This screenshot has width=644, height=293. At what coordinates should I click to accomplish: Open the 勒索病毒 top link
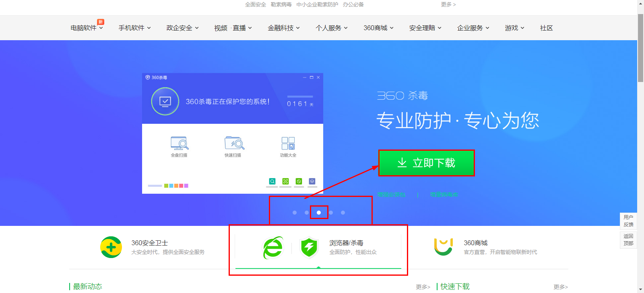(281, 4)
